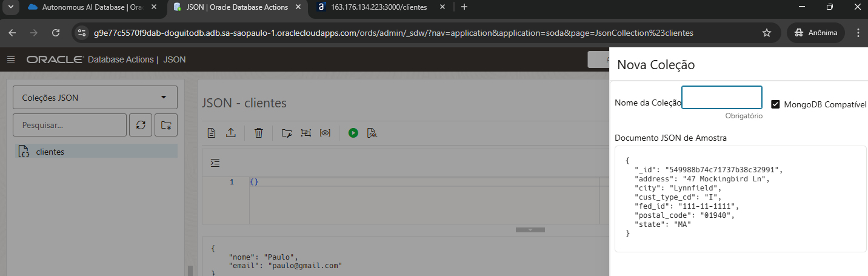The height and width of the screenshot is (276, 868).
Task: Click the Documento JSON de Amostra label
Action: (x=670, y=138)
